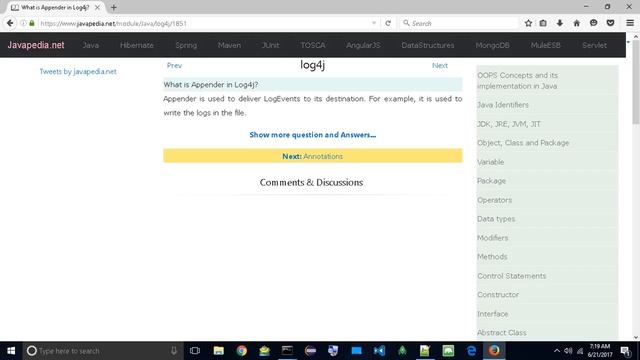This screenshot has width=640, height=360.
Task: Open the 'Control Statements' sidebar topic
Action: coord(511,276)
